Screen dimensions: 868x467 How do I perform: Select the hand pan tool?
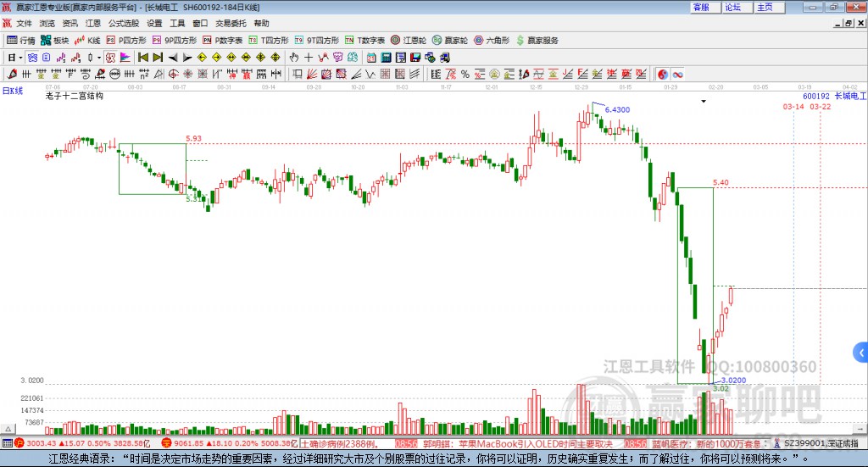pos(293,58)
